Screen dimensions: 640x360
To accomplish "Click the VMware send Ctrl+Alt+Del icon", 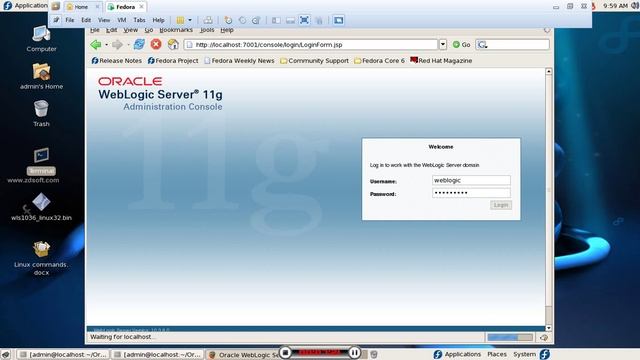I will pyautogui.click(x=208, y=20).
